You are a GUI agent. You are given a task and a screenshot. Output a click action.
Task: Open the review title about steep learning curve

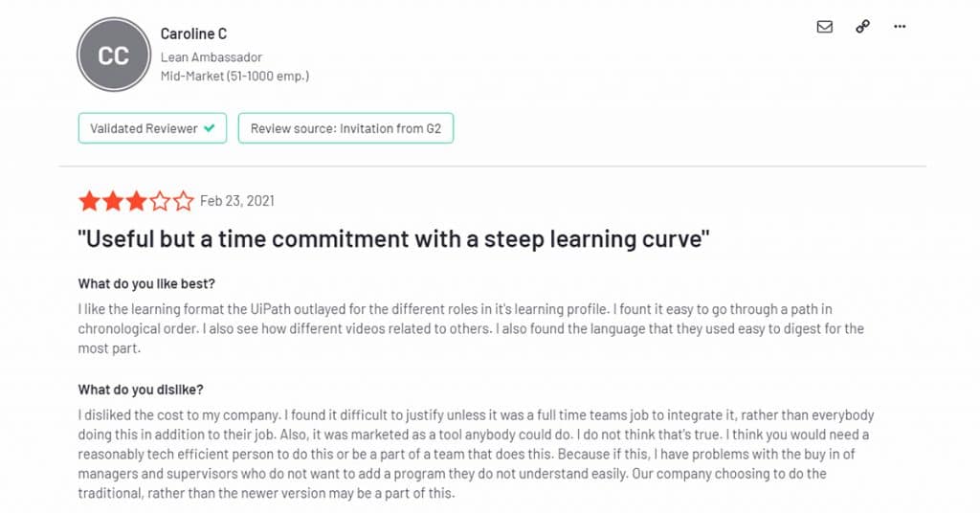click(393, 239)
